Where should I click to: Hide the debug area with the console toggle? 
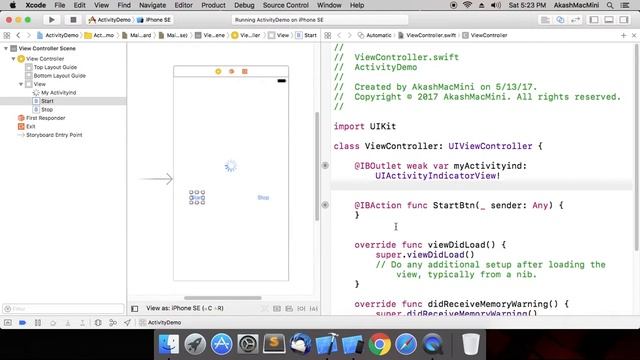pos(8,322)
